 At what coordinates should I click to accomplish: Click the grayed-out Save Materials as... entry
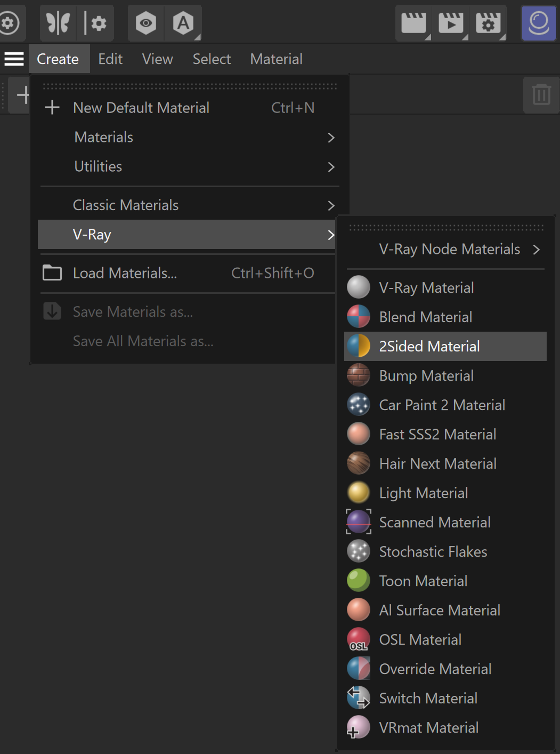188,311
